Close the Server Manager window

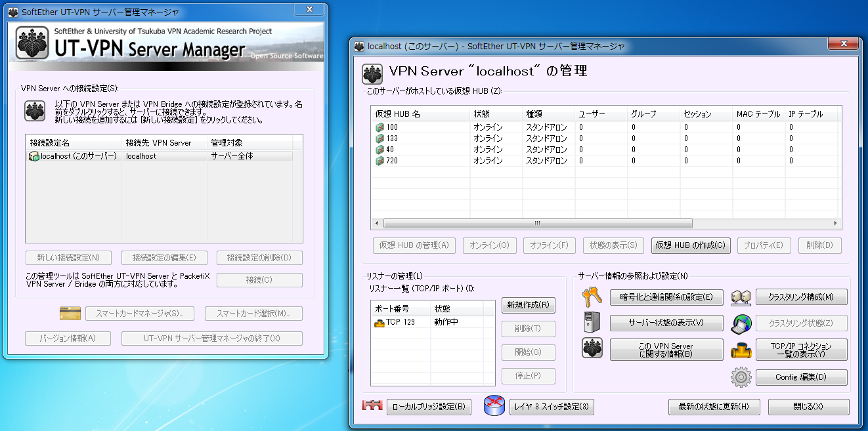click(x=309, y=9)
